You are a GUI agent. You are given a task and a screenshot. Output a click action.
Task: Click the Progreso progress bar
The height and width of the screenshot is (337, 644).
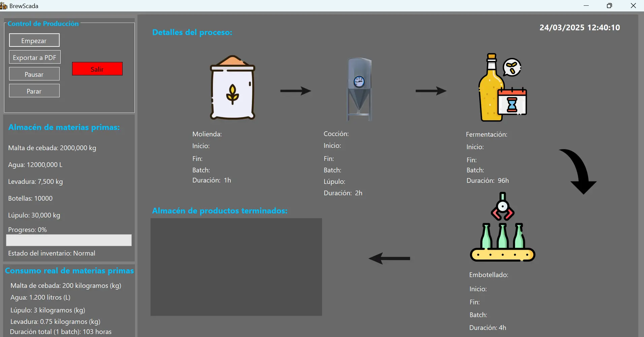(69, 240)
